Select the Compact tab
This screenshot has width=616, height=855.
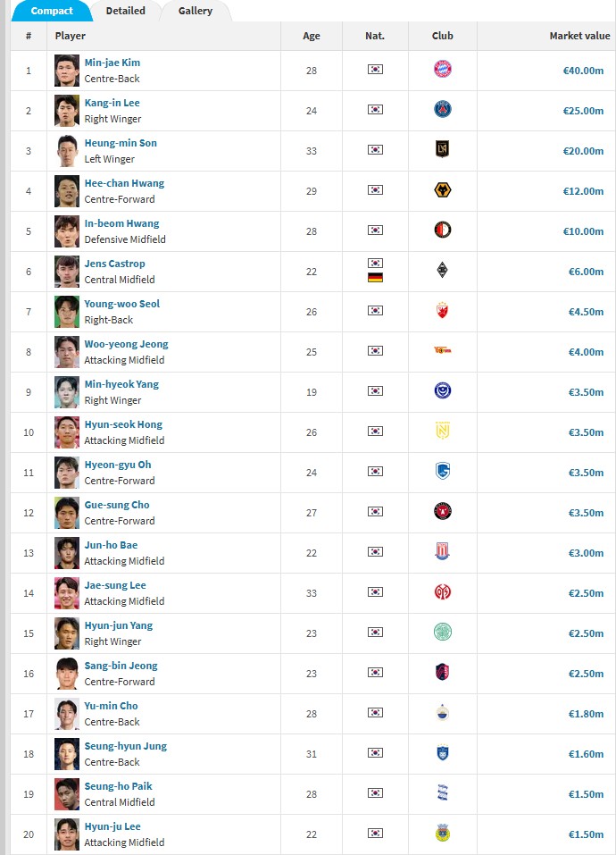[52, 11]
